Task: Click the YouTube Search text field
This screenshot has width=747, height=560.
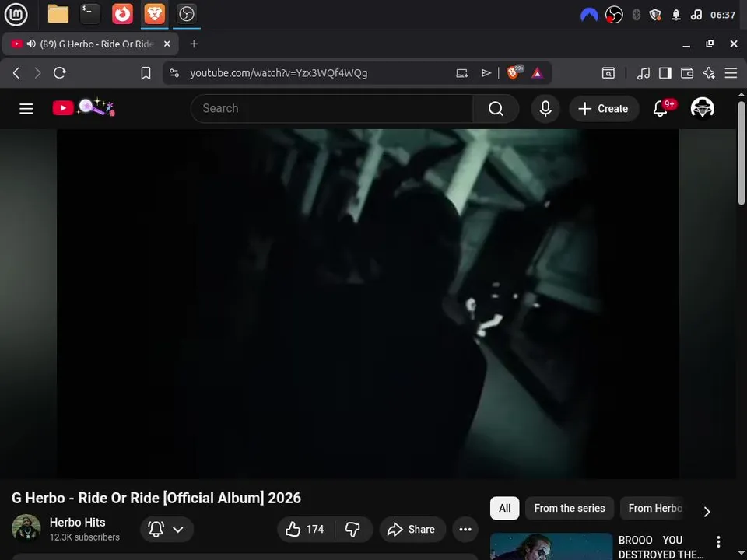Action: (331, 109)
